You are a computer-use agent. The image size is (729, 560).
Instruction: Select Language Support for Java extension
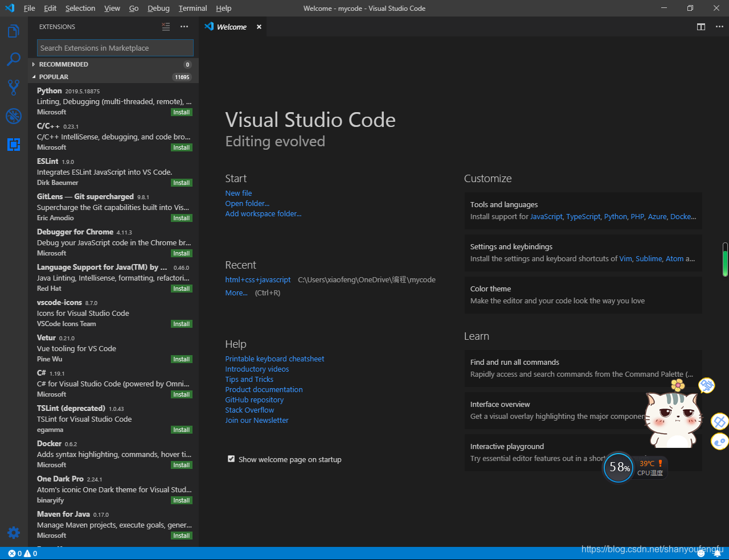tap(113, 277)
